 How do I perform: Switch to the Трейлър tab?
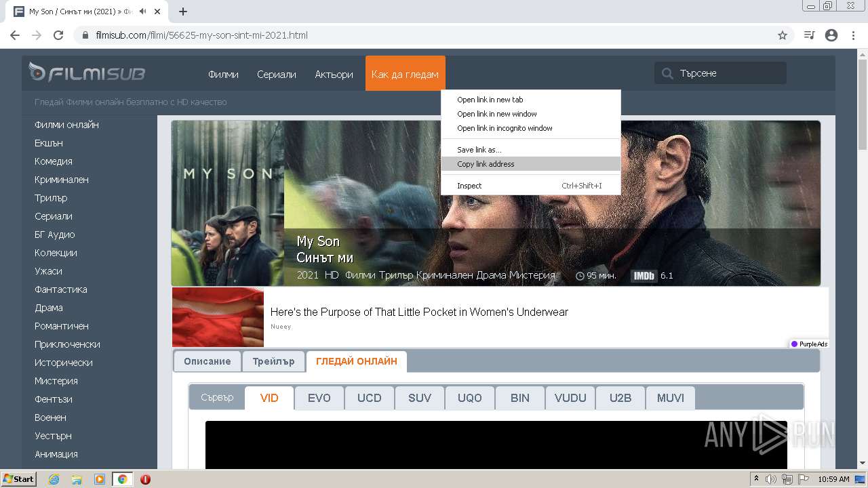pos(273,361)
